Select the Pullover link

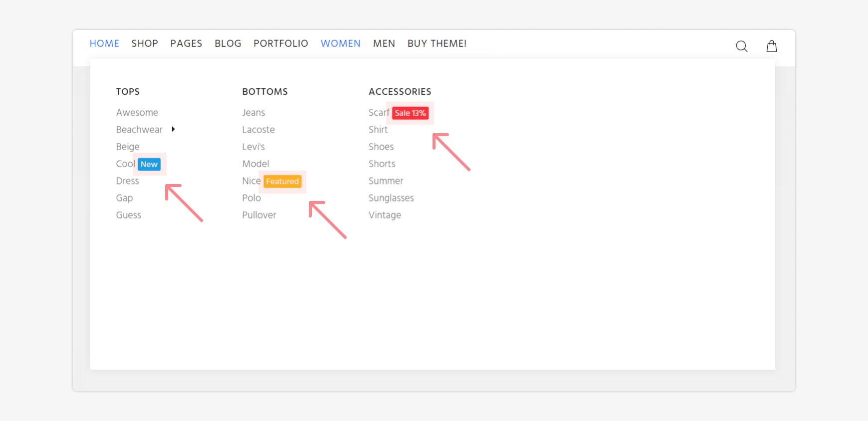pyautogui.click(x=259, y=215)
